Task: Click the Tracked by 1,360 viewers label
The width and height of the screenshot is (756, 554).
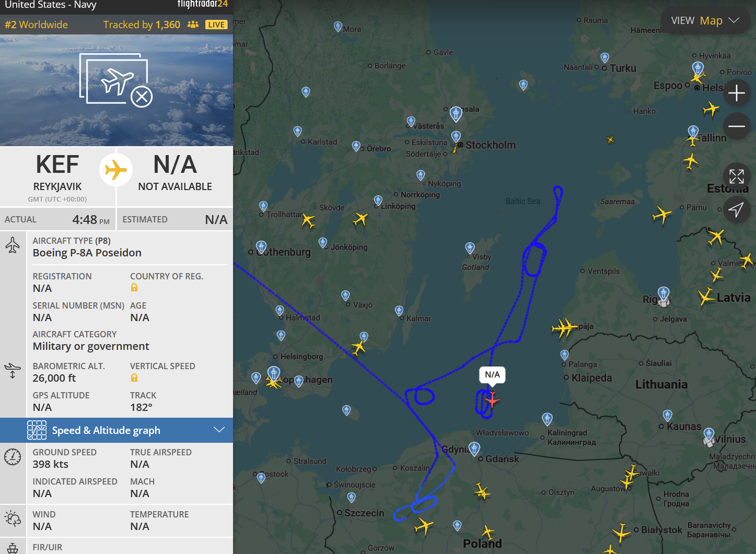Action: (x=142, y=25)
